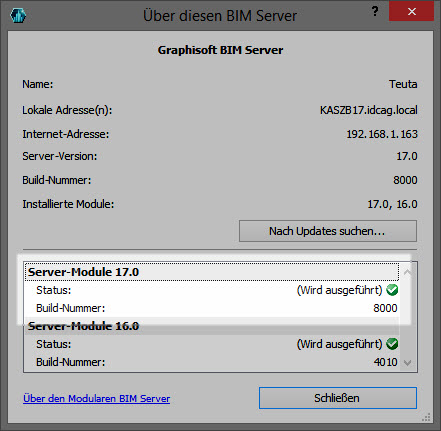The height and width of the screenshot is (431, 441).
Task: Click Module 17.0 build number 8000 in list
Action: click(385, 308)
